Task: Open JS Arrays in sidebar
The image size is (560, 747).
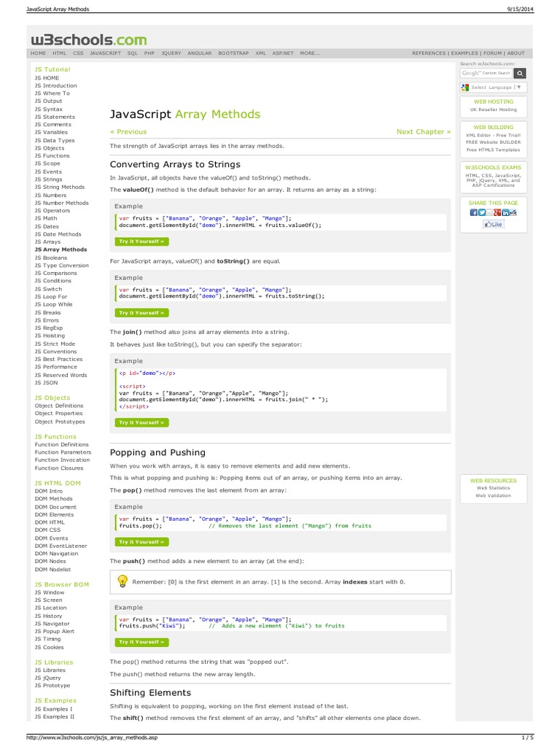Action: point(47,242)
